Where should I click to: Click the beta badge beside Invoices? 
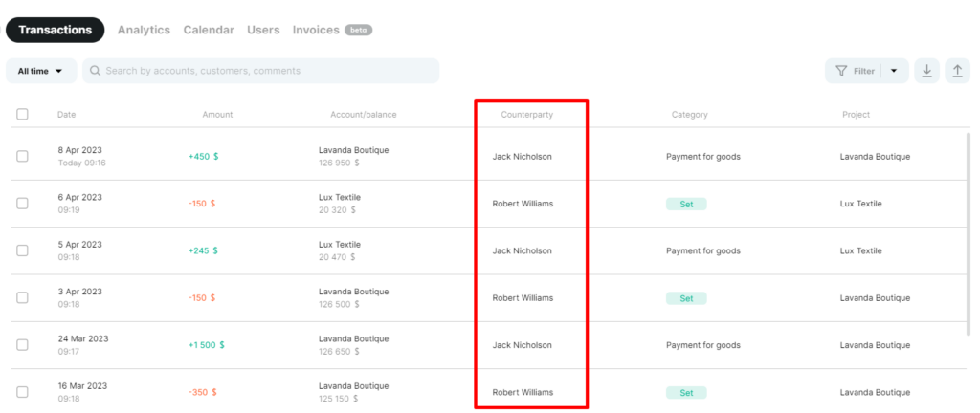358,30
